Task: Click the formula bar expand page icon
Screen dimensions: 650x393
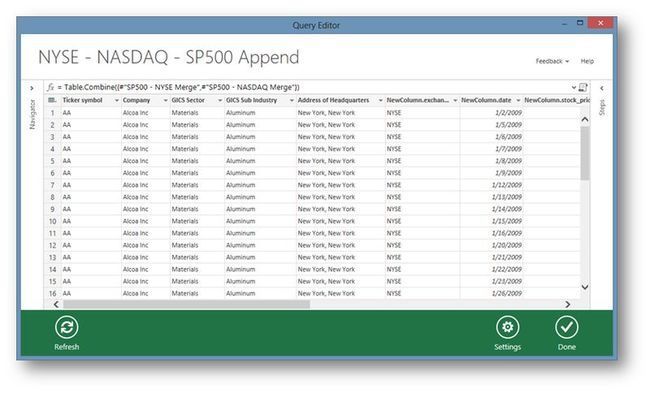Action: [x=583, y=87]
